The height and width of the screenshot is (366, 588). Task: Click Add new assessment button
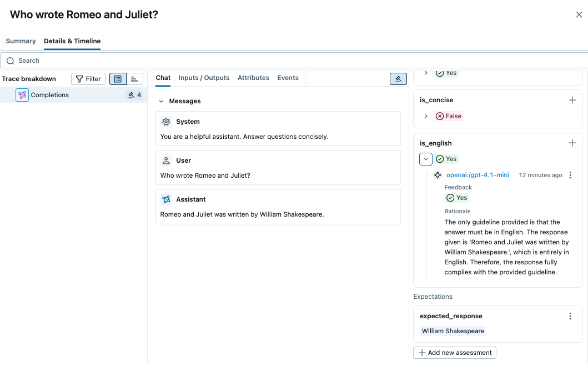(455, 353)
